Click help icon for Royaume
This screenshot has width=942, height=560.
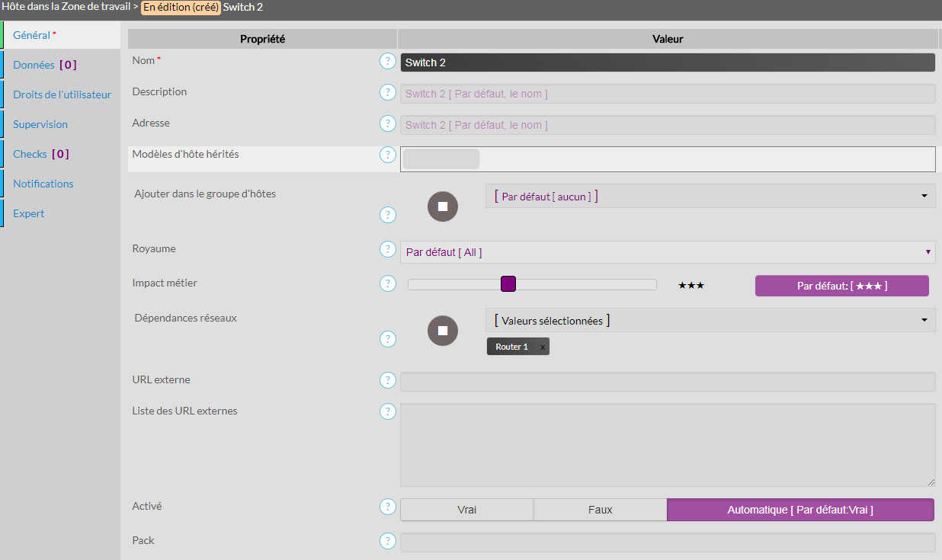[388, 250]
